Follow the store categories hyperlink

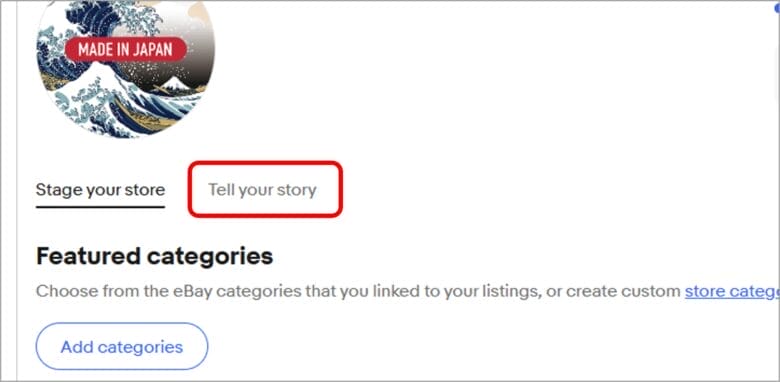732,291
